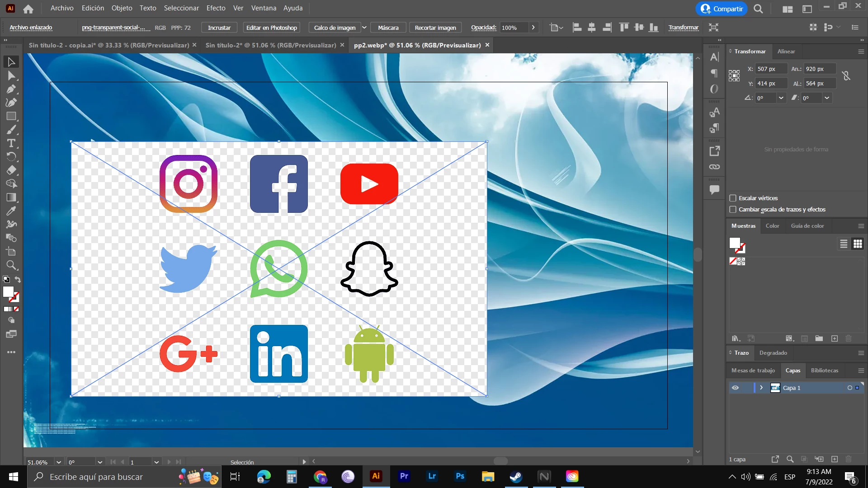Expand the Capa 1 layer contents
The height and width of the screenshot is (488, 868).
[761, 388]
